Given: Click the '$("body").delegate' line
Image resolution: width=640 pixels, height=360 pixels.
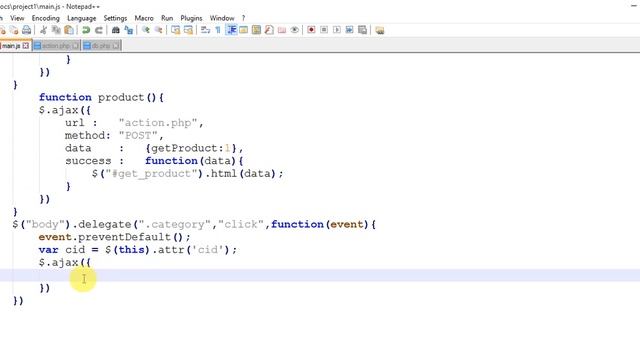Looking at the screenshot, I should point(194,224).
